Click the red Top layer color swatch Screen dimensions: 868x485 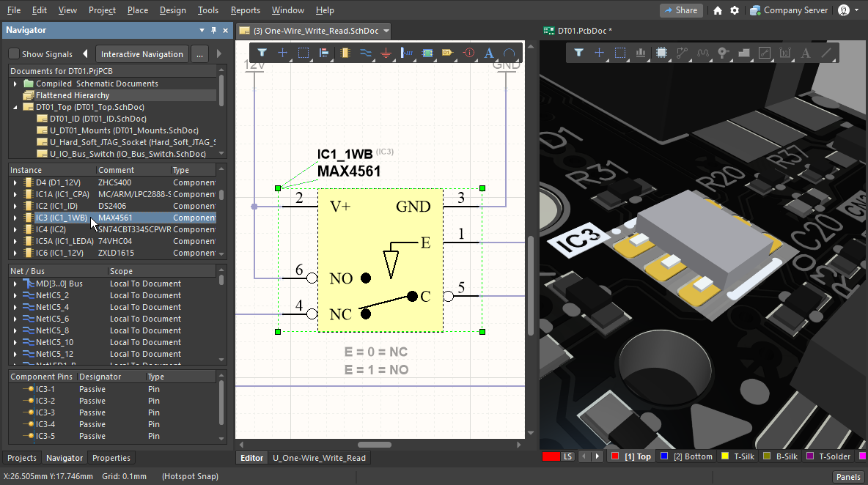[615, 456]
